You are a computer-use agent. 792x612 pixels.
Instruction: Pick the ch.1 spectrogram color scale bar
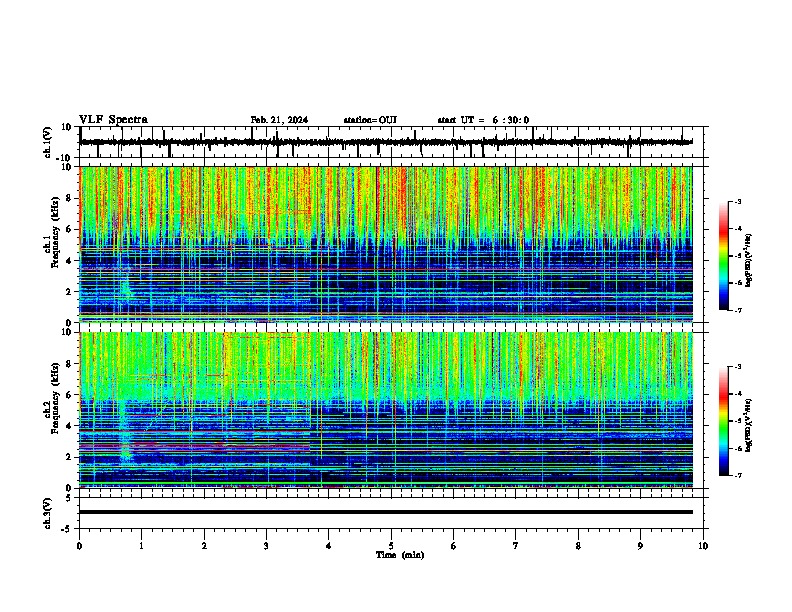724,256
